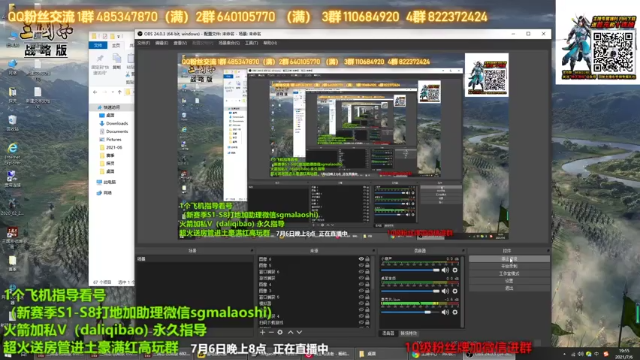
Task: Mute the top mixer channel speaker icon
Action: tap(445, 270)
